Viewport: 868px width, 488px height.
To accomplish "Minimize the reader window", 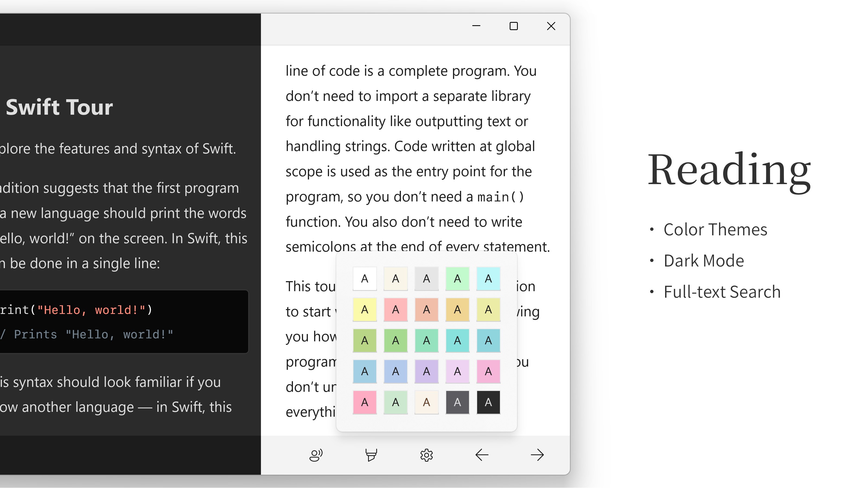I will [x=476, y=26].
